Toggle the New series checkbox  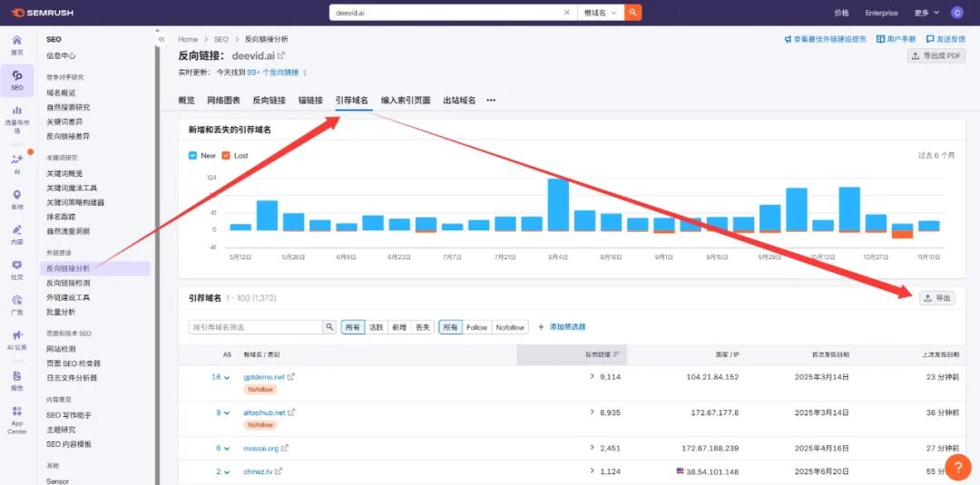pyautogui.click(x=192, y=155)
